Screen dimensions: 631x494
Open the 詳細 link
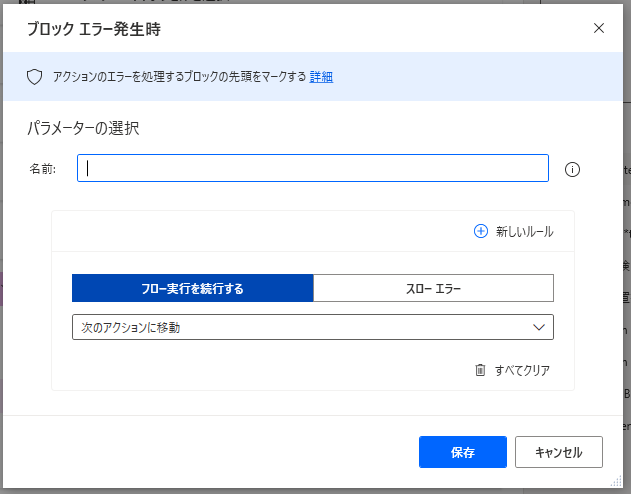tap(321, 77)
